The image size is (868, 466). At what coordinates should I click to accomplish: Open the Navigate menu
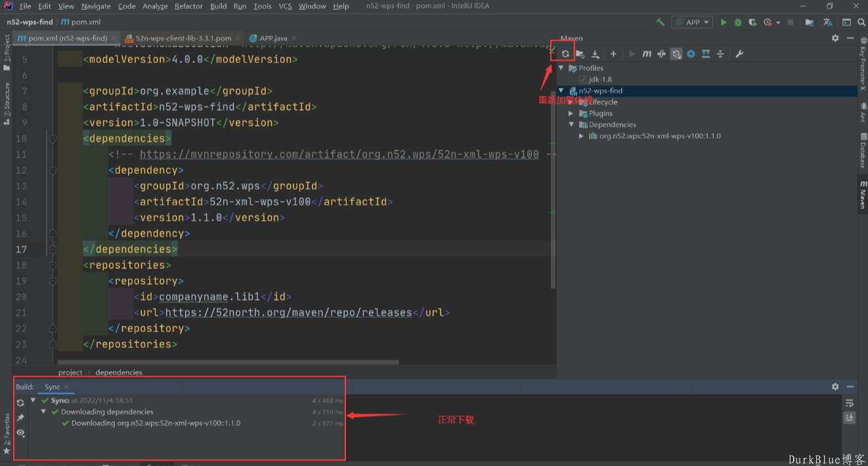click(x=96, y=6)
